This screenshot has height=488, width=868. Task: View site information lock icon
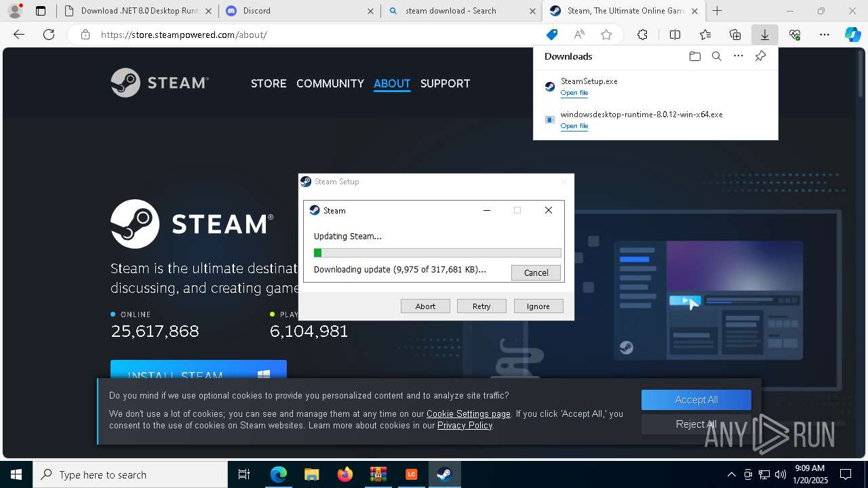85,35
